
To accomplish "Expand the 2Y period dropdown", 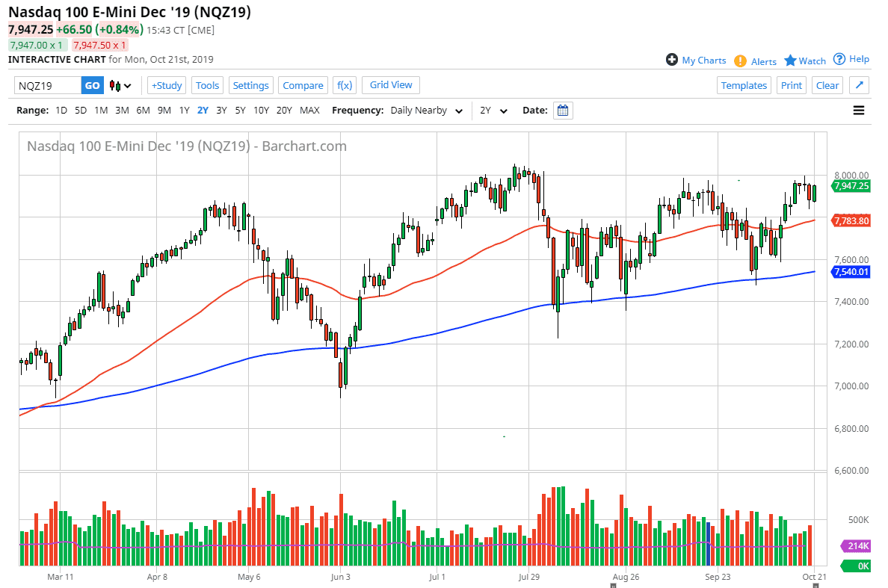I will pyautogui.click(x=493, y=110).
